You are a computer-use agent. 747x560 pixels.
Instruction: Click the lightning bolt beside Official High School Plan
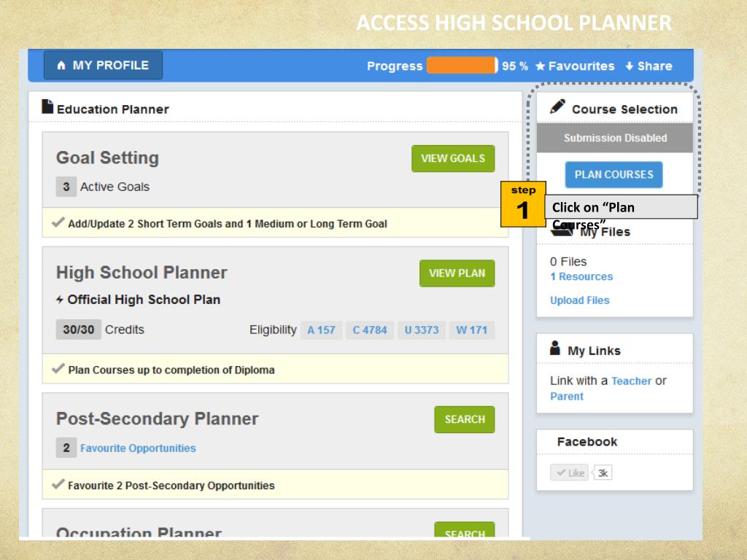click(x=60, y=300)
